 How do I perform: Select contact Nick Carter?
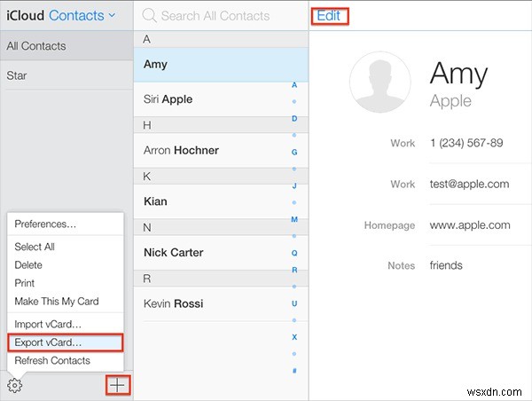coord(221,252)
